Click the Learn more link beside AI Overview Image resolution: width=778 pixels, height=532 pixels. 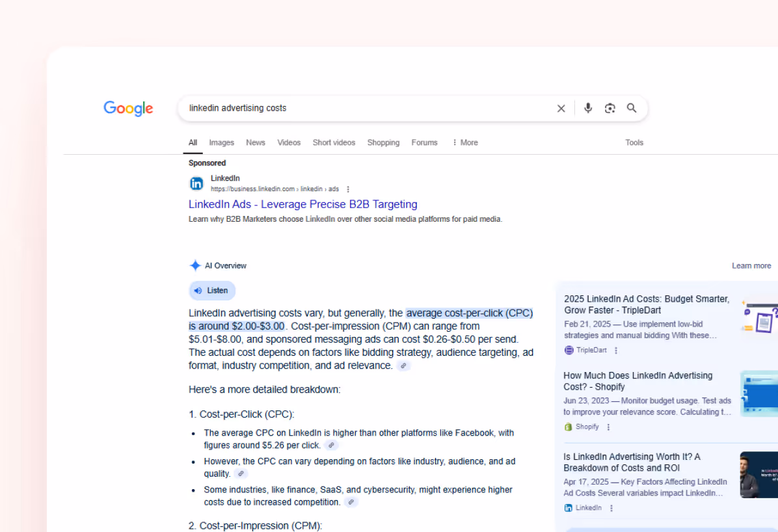click(751, 265)
